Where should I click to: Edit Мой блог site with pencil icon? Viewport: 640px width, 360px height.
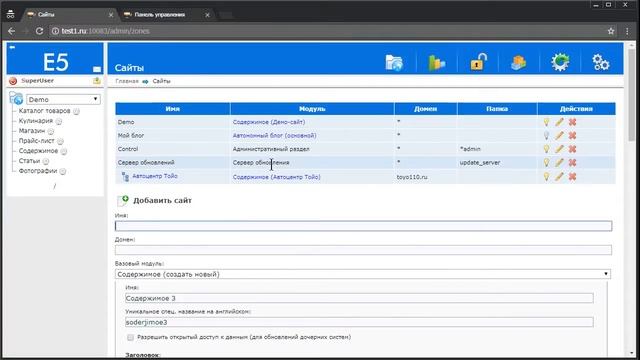pyautogui.click(x=559, y=136)
